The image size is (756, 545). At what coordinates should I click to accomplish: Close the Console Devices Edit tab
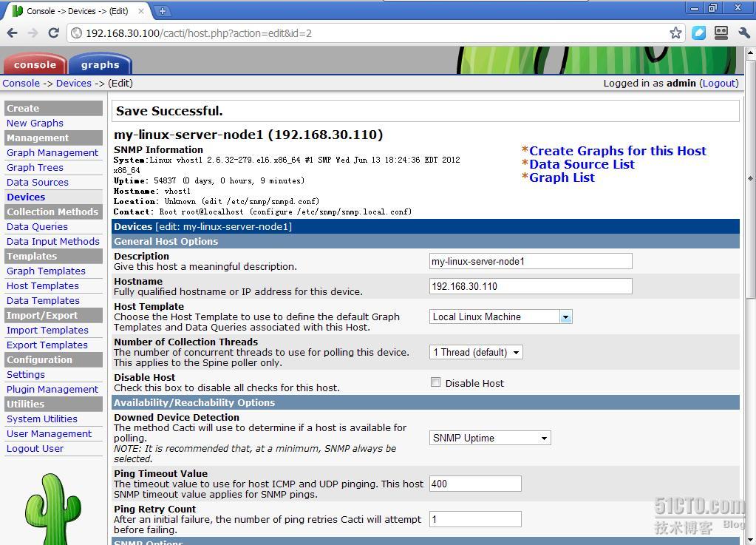click(x=141, y=10)
